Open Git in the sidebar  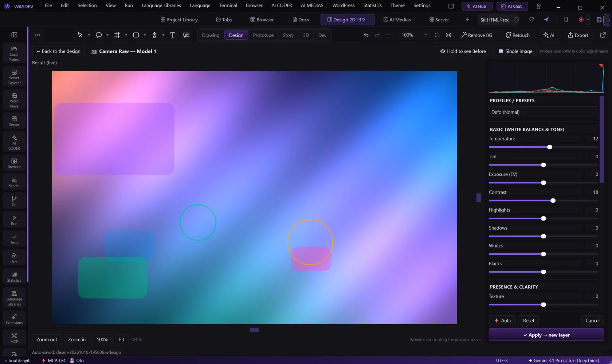[14, 201]
